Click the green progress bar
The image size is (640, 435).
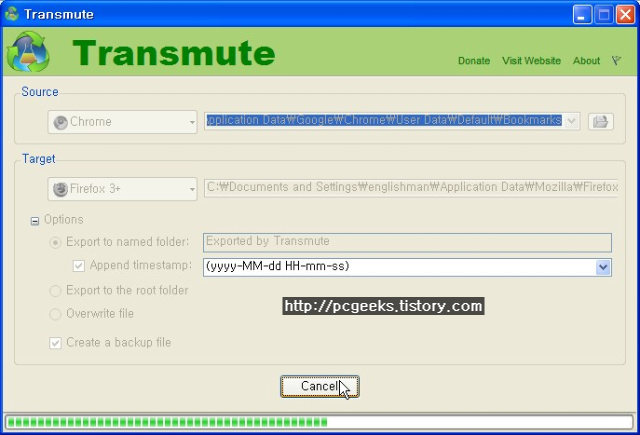pos(320,422)
